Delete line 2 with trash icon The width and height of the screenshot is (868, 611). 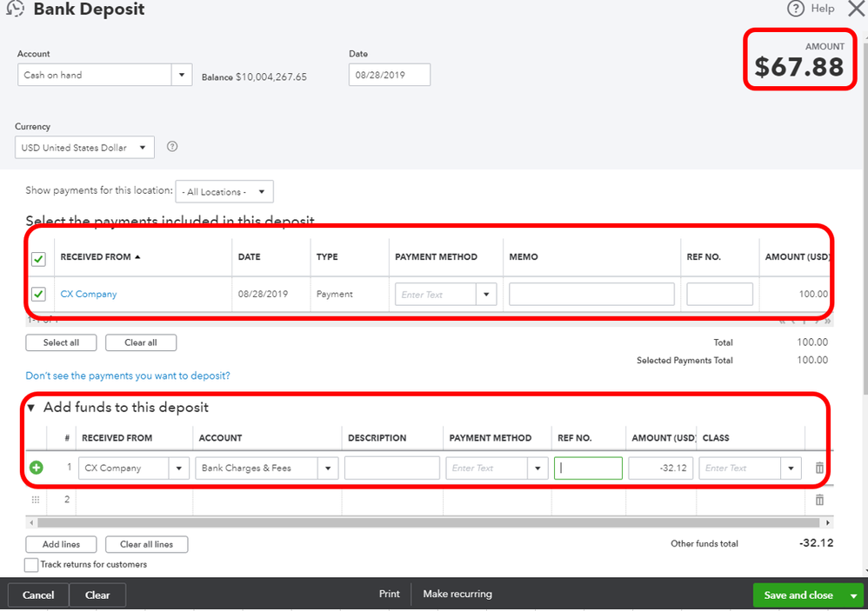(819, 500)
